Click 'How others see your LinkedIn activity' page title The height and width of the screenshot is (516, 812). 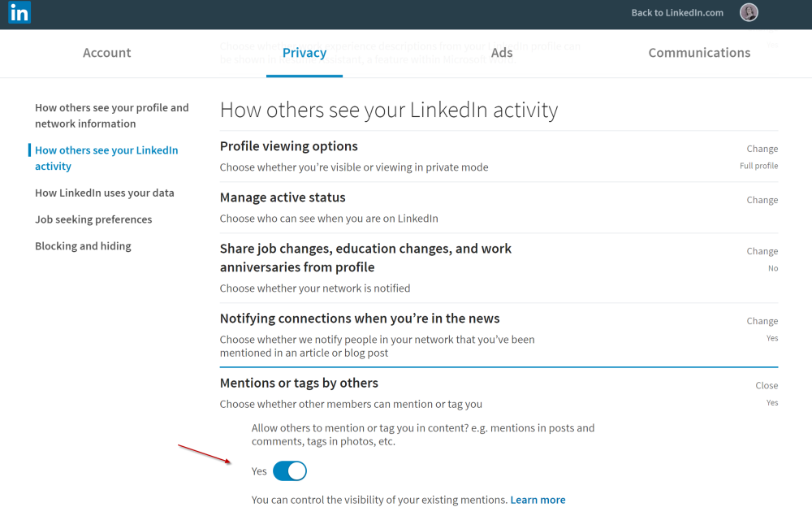[389, 110]
